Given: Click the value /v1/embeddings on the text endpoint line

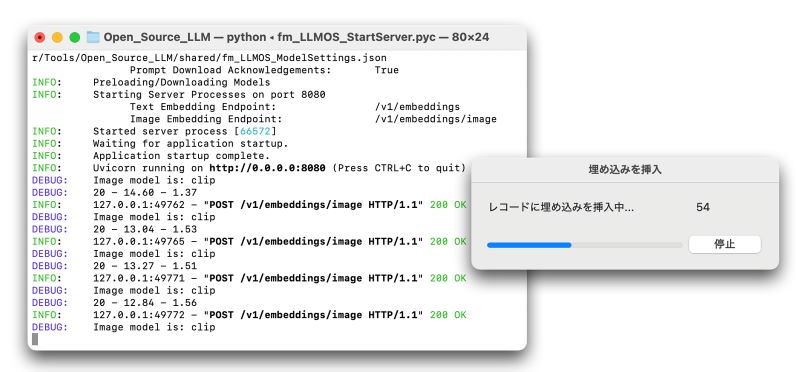Looking at the screenshot, I should (x=417, y=107).
